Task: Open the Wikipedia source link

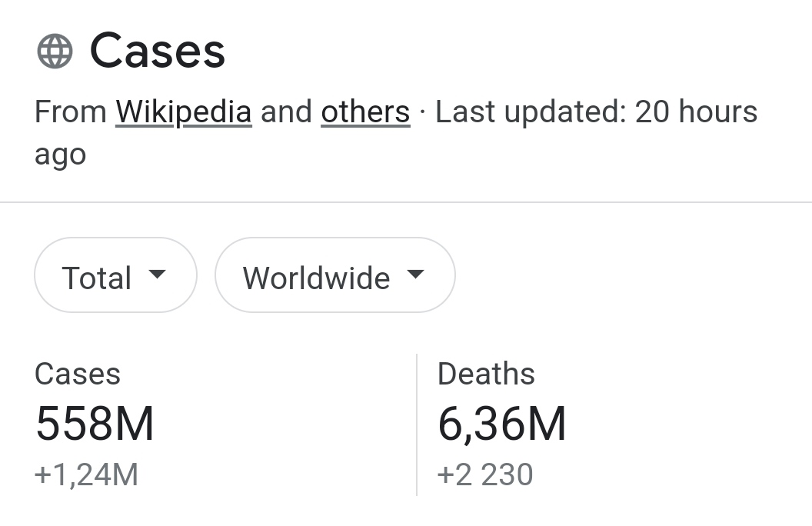Action: click(x=184, y=112)
